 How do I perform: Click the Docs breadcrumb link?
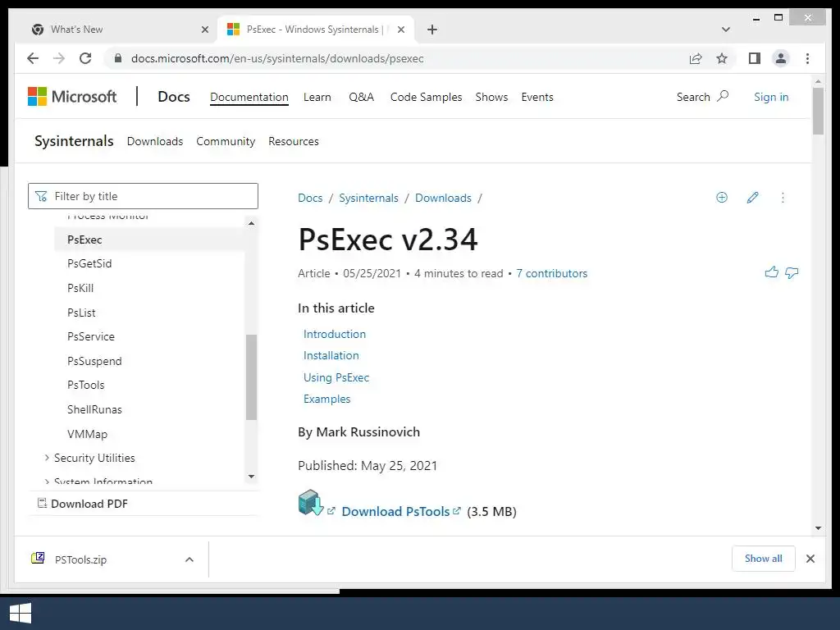point(310,198)
